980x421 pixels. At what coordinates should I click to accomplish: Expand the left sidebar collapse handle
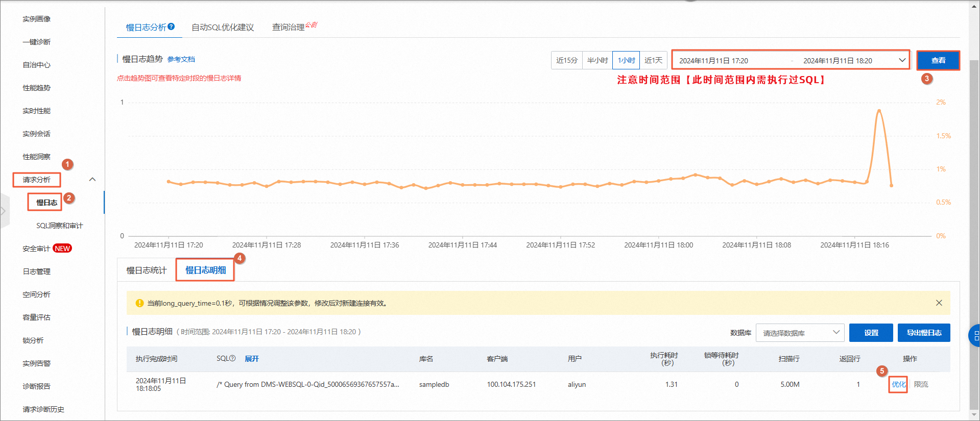tap(3, 211)
